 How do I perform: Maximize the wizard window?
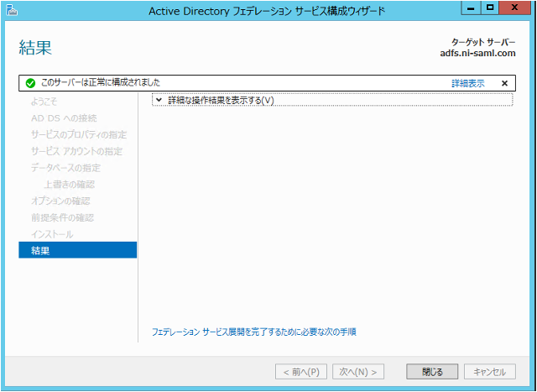click(490, 8)
